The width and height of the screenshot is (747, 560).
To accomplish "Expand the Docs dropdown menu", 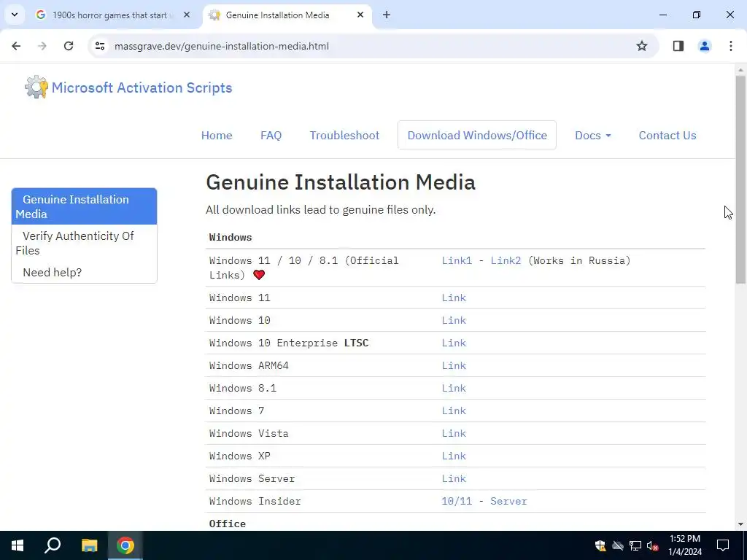I will [x=592, y=135].
